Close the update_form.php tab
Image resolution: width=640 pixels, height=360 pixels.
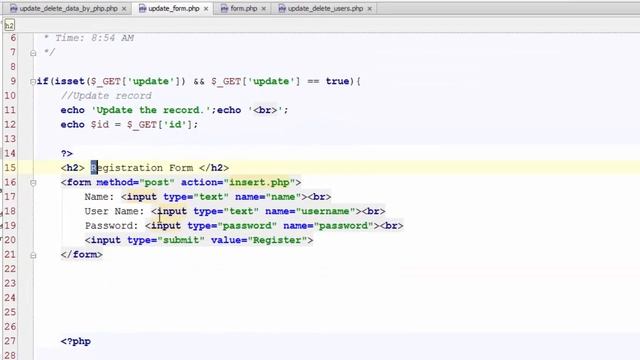pyautogui.click(x=206, y=9)
